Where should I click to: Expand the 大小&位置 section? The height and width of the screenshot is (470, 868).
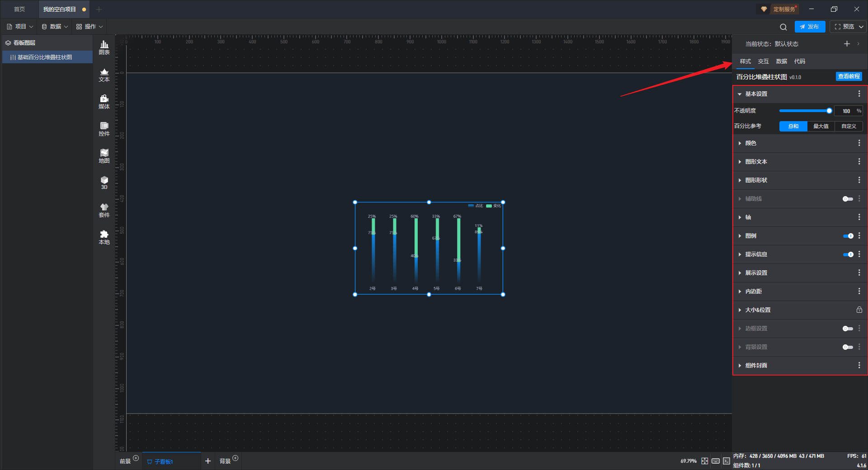(740, 310)
